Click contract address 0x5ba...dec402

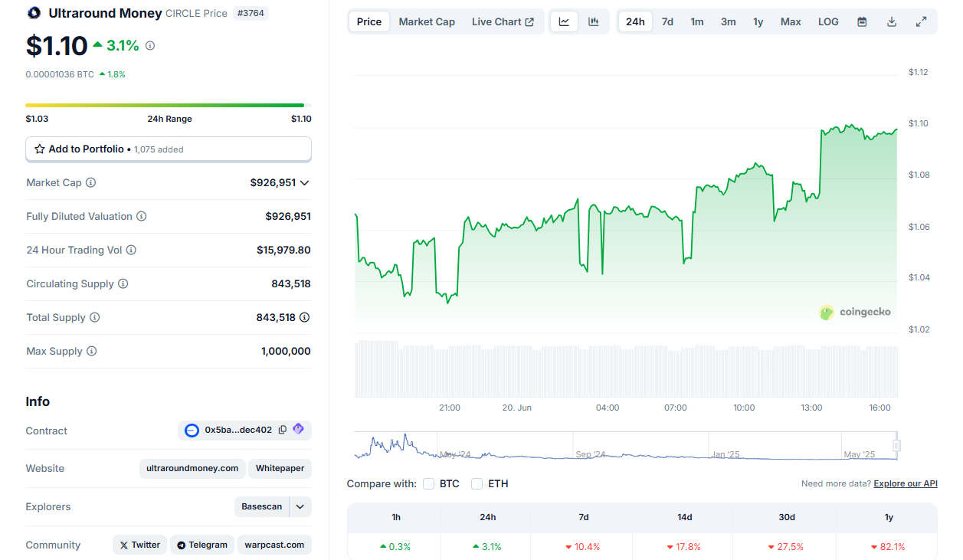pyautogui.click(x=238, y=431)
